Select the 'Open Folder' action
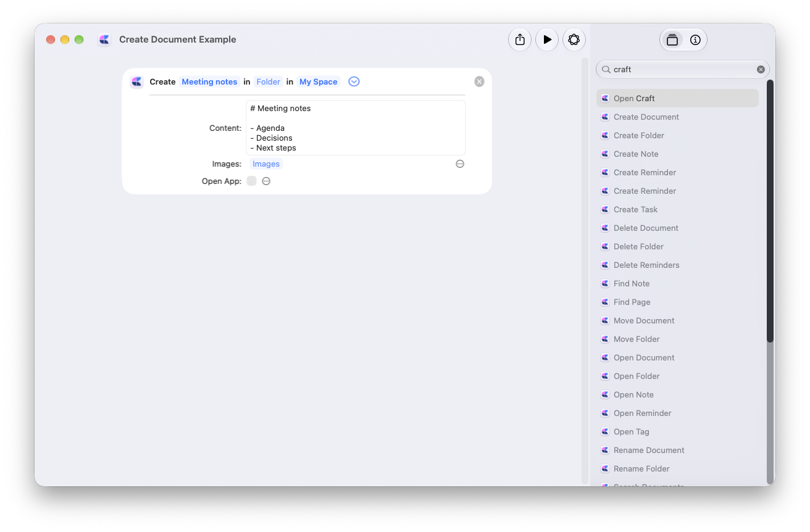Image resolution: width=810 pixels, height=532 pixels. click(x=677, y=376)
